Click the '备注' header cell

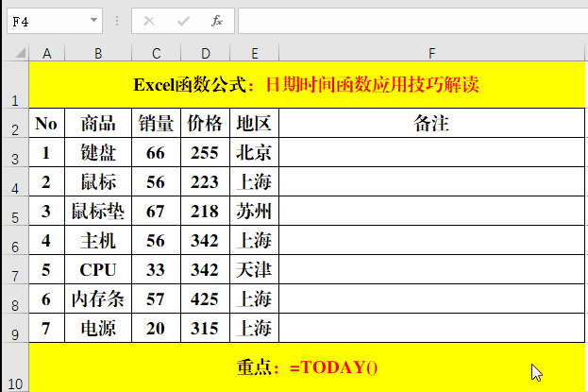coord(432,123)
